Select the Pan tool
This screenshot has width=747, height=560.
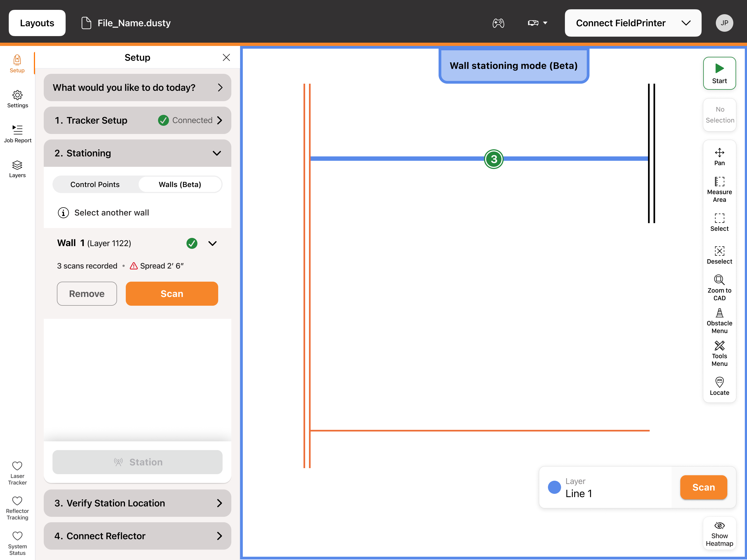tap(719, 157)
